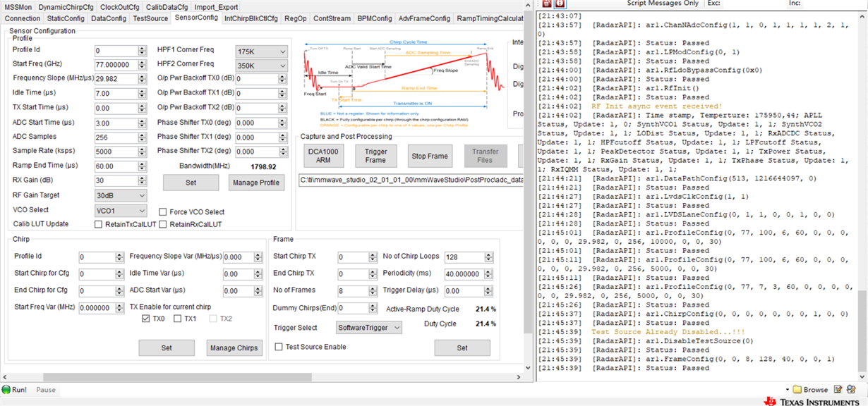
Task: Enable RetainTxCalLUT checkbox
Action: 99,224
